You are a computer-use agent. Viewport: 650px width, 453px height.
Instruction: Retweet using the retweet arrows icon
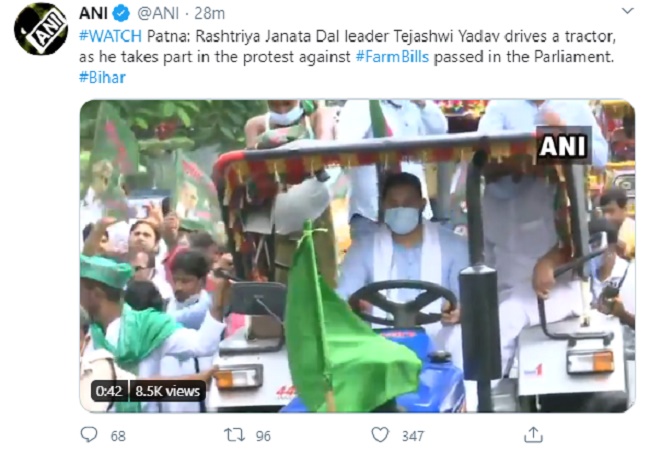tap(234, 435)
